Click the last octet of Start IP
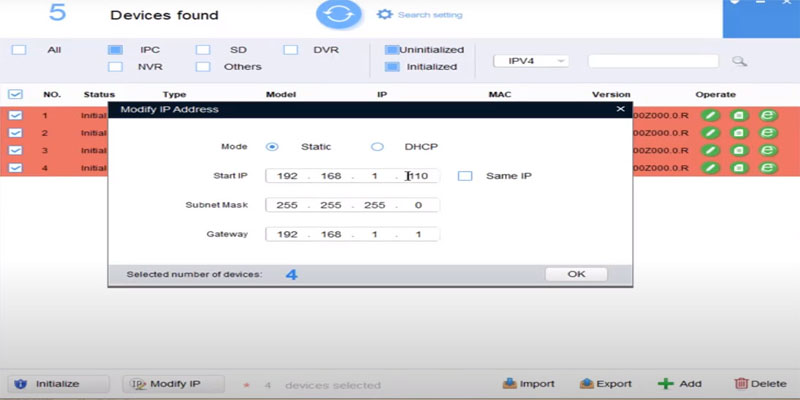The height and width of the screenshot is (400, 800). 420,176
